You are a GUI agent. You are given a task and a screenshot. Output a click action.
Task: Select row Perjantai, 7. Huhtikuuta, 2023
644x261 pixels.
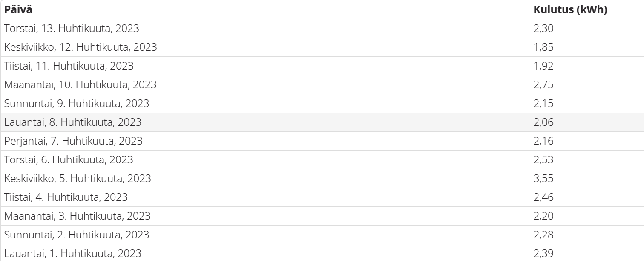[x=322, y=141]
